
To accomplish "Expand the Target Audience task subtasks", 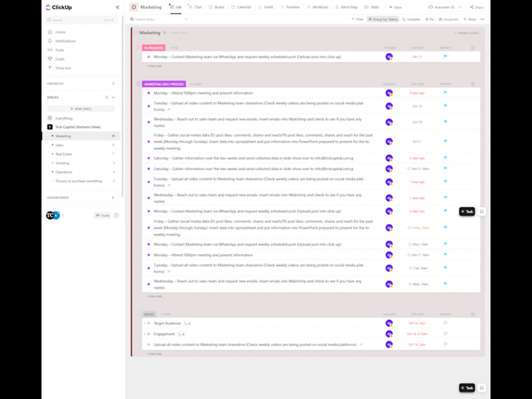I will point(144,323).
